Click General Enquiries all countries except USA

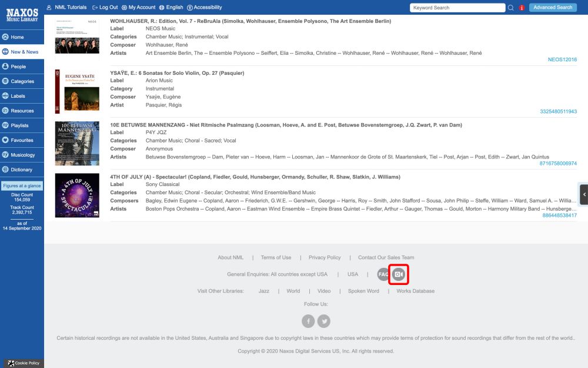[x=277, y=274]
